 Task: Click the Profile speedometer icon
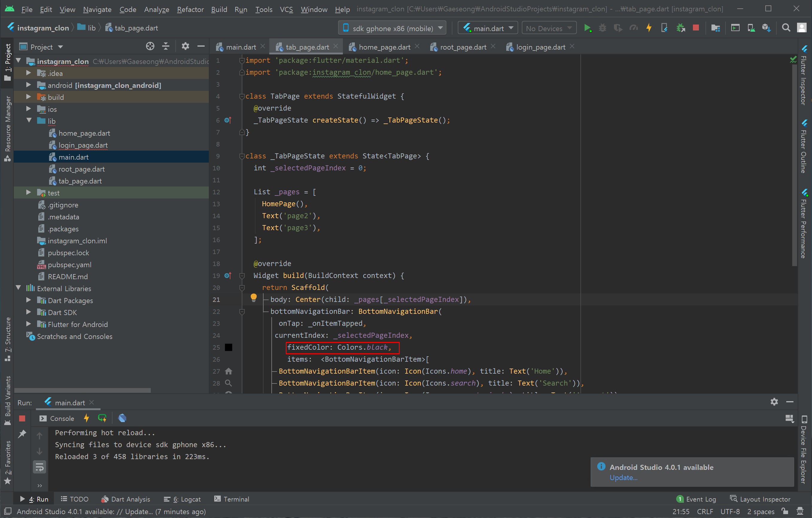tap(634, 28)
